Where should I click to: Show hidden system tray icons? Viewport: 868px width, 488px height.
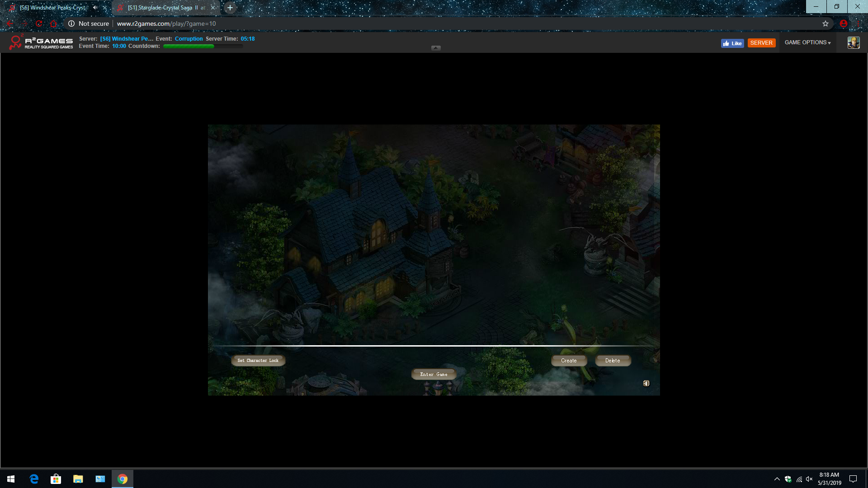777,479
